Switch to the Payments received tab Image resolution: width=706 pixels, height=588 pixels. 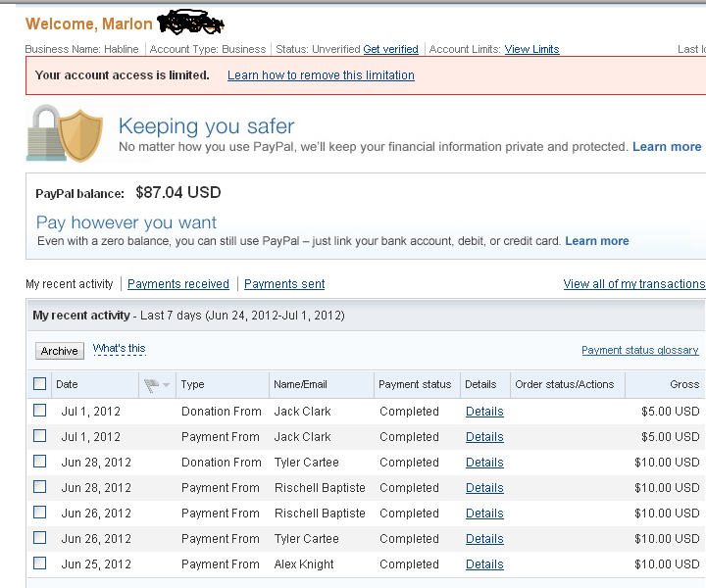(178, 284)
